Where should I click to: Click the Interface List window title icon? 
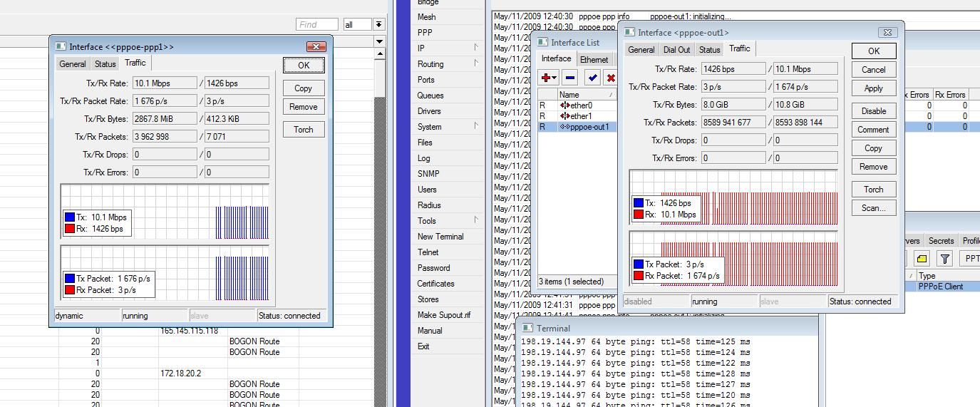(x=543, y=43)
